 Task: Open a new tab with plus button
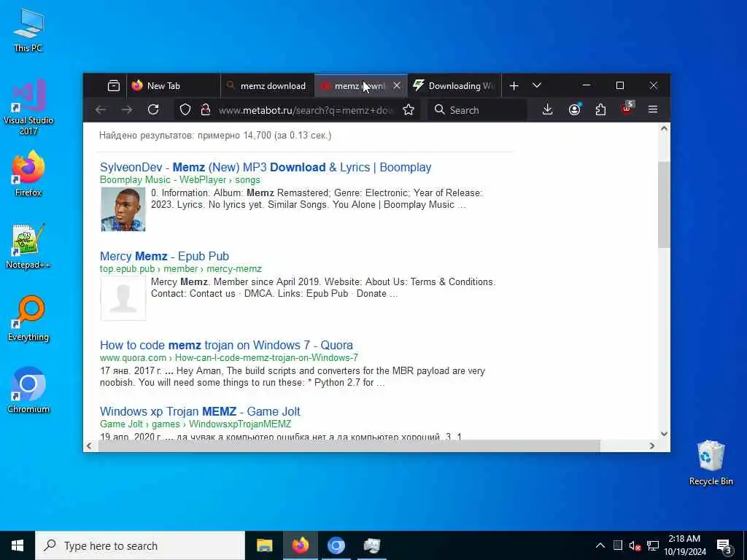click(x=514, y=86)
